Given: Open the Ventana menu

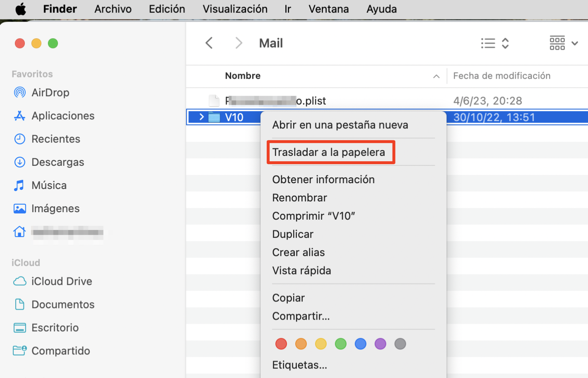Looking at the screenshot, I should pyautogui.click(x=329, y=9).
